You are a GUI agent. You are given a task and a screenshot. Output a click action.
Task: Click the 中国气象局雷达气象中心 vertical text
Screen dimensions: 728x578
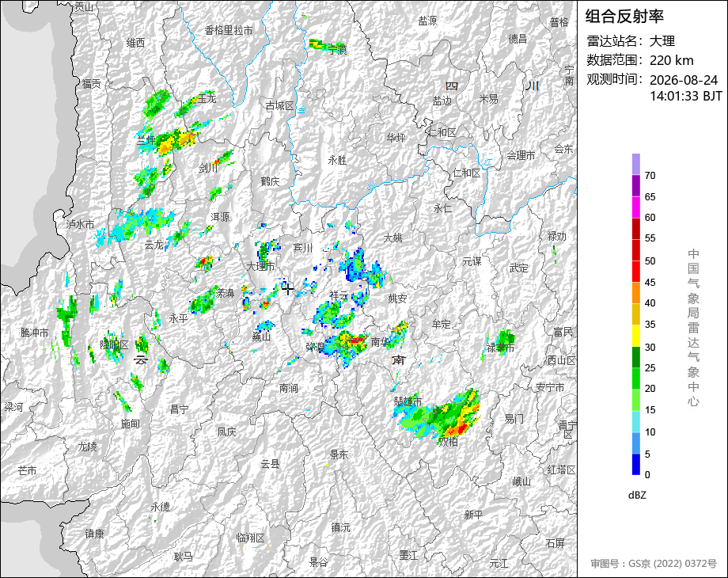693,328
